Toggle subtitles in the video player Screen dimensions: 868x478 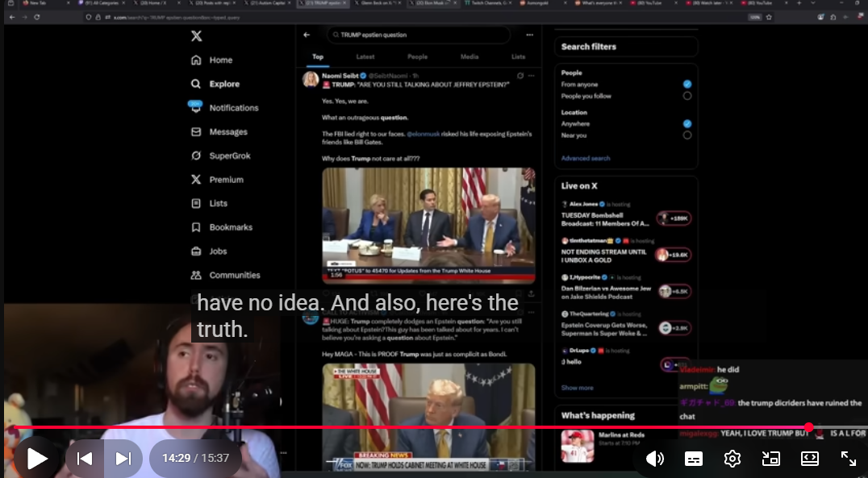click(694, 458)
